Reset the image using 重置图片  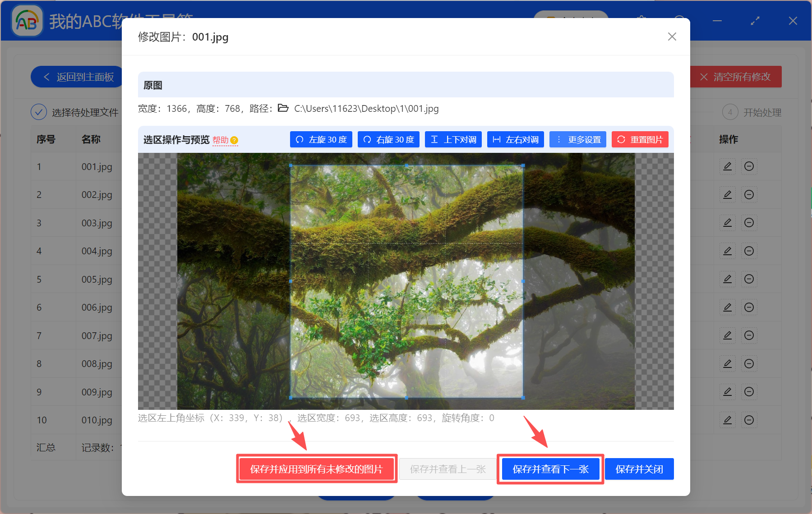tap(640, 139)
